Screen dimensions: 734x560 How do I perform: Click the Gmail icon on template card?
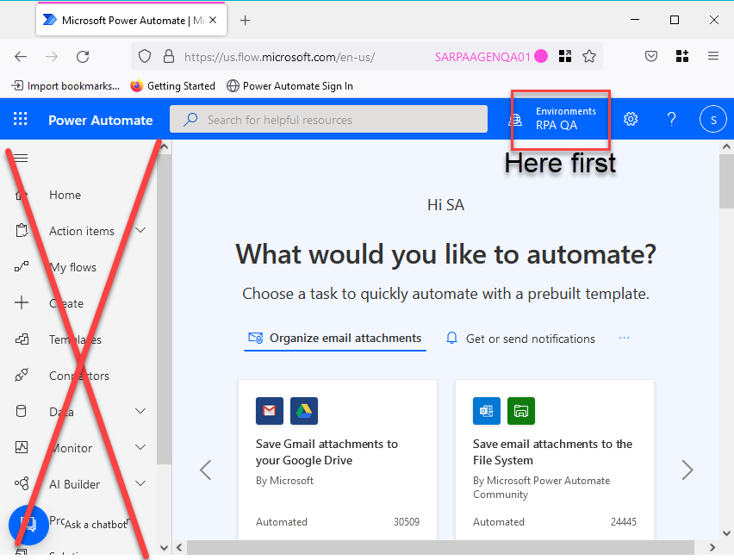pos(270,411)
